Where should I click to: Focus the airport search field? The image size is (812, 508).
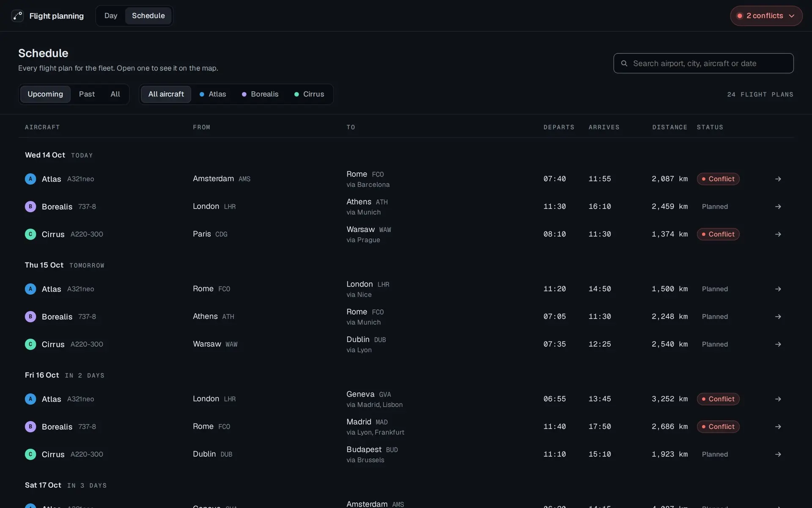point(703,63)
